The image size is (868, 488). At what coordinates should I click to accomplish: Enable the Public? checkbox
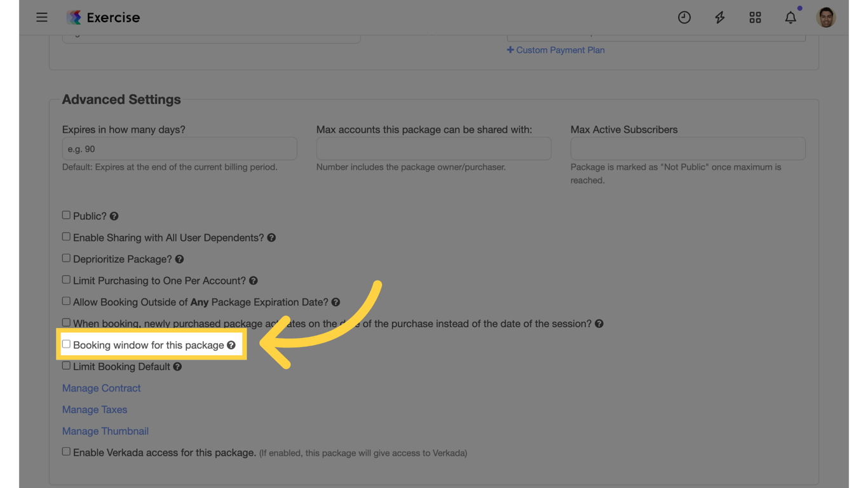[x=66, y=215]
